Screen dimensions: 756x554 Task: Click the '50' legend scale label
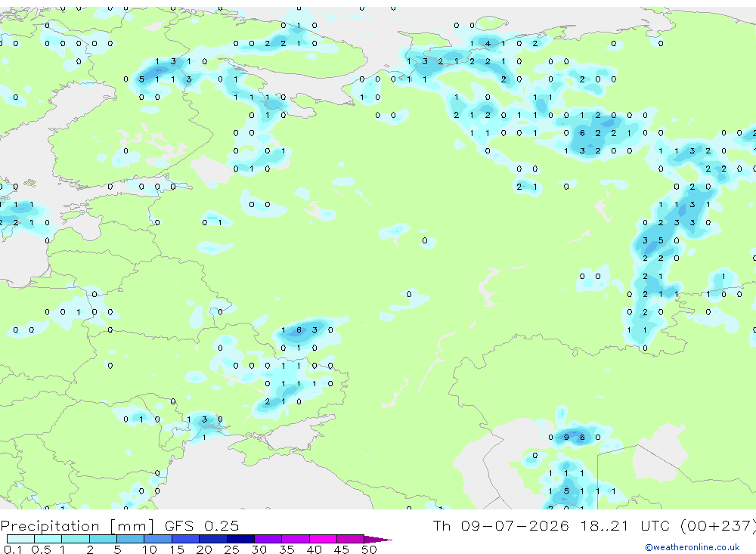pos(369,549)
